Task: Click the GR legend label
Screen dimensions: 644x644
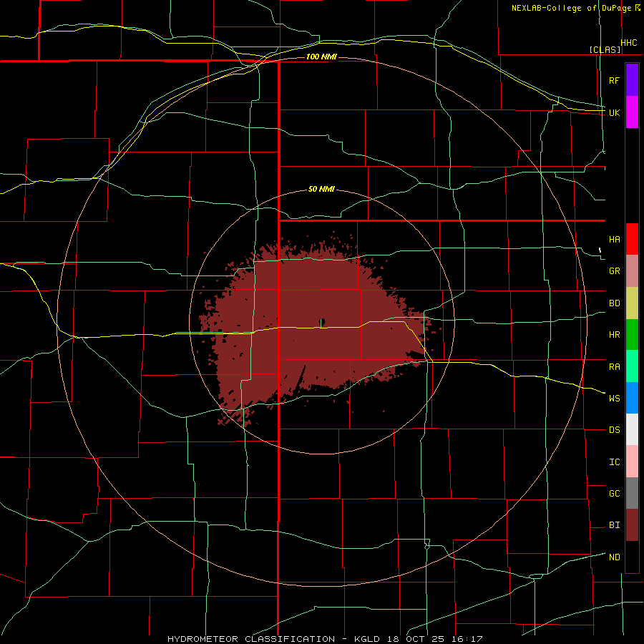Action: [x=614, y=271]
